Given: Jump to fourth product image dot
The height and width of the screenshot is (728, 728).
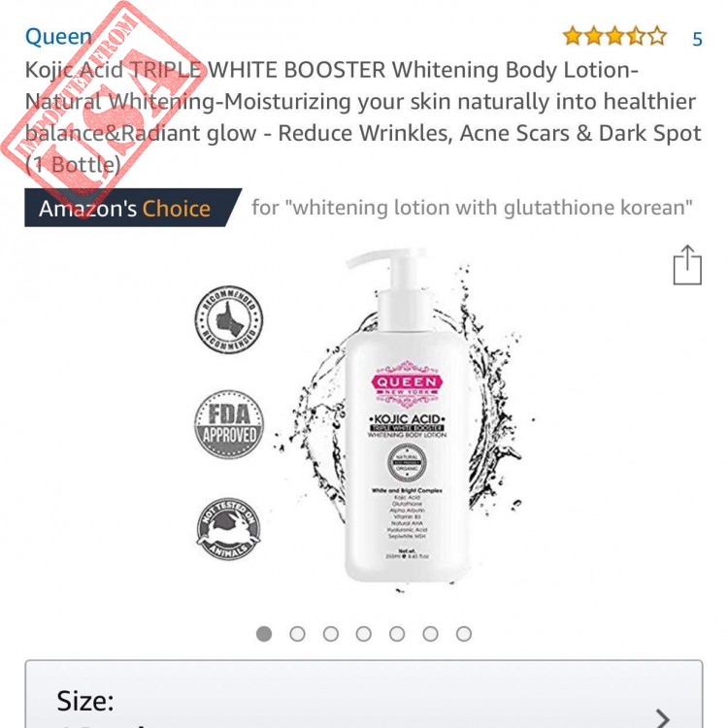Looking at the screenshot, I should tap(364, 633).
